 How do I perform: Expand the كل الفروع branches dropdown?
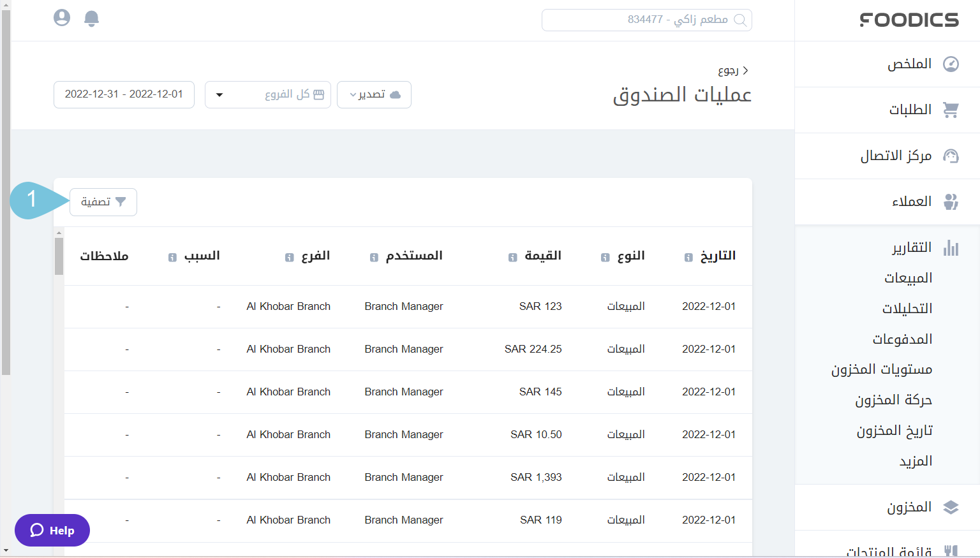click(x=267, y=94)
